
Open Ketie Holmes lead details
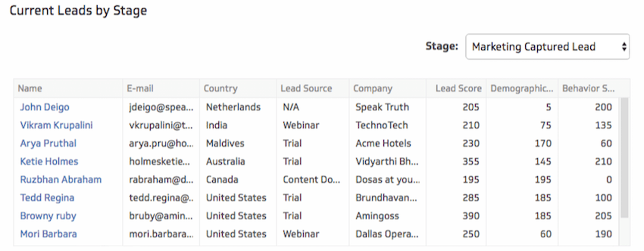(x=49, y=161)
